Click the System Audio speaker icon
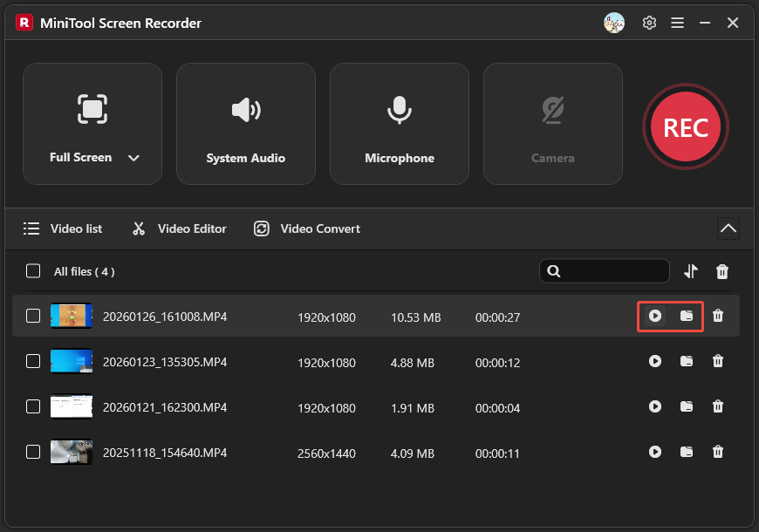 (245, 110)
